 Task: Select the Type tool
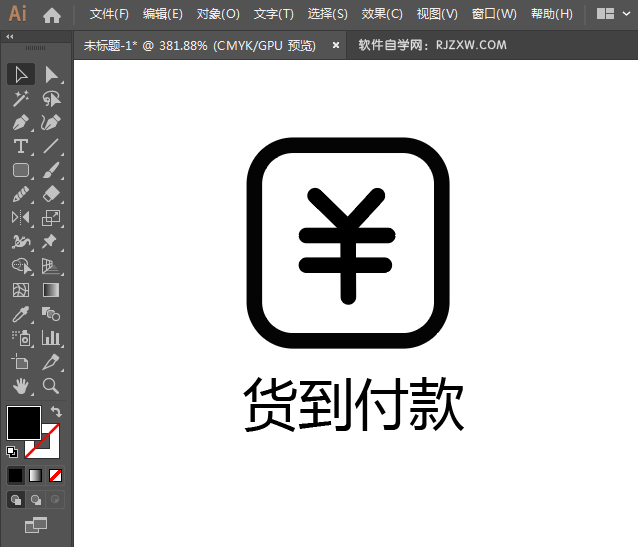click(x=21, y=147)
